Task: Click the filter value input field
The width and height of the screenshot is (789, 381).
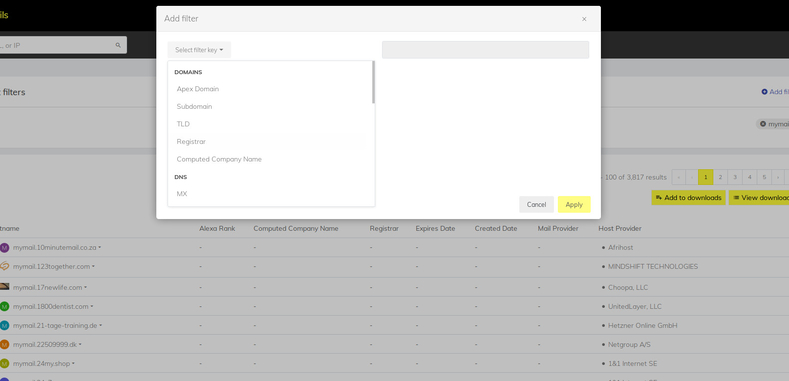Action: coord(485,50)
